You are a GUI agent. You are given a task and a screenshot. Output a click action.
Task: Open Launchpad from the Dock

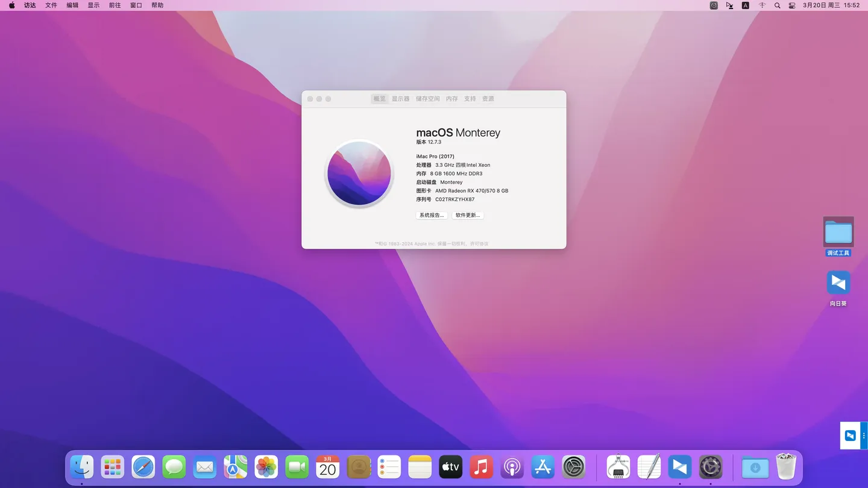tap(112, 467)
